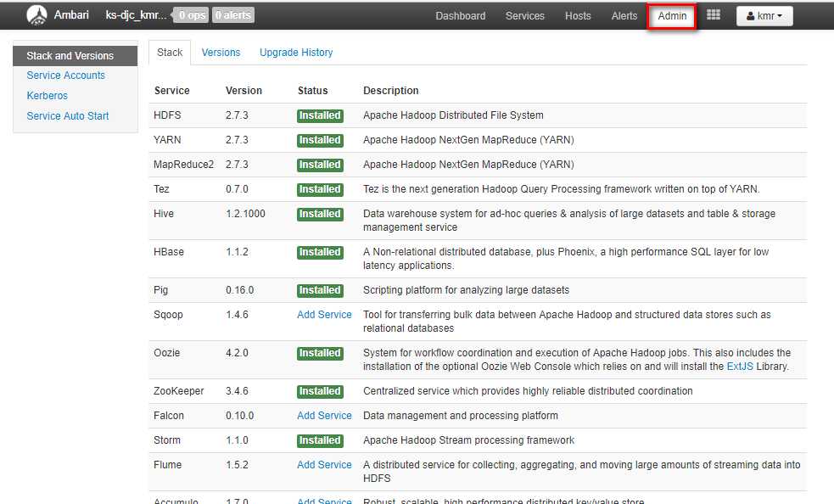Open the kmr user dropdown
This screenshot has height=504, width=834.
[x=764, y=16]
